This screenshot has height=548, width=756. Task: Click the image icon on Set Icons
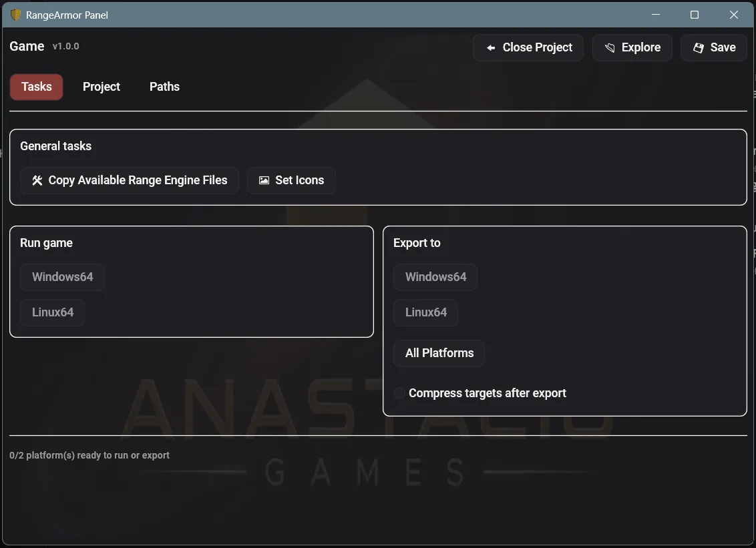click(264, 180)
